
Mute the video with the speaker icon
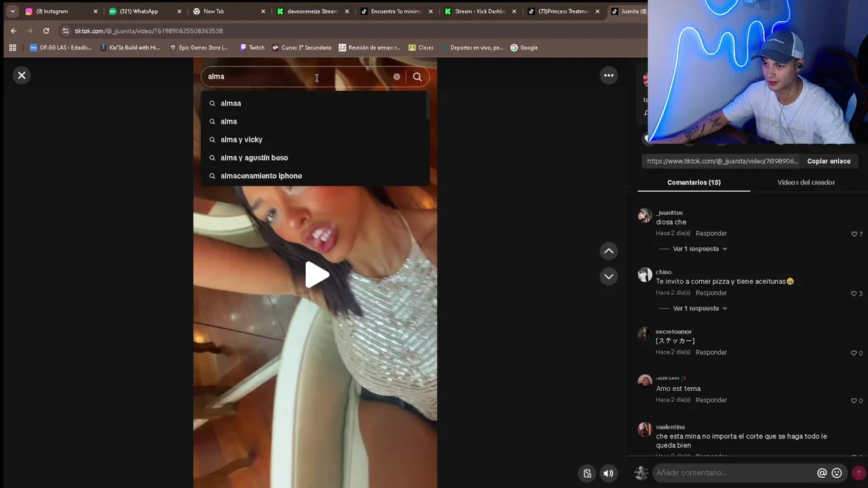(x=608, y=473)
